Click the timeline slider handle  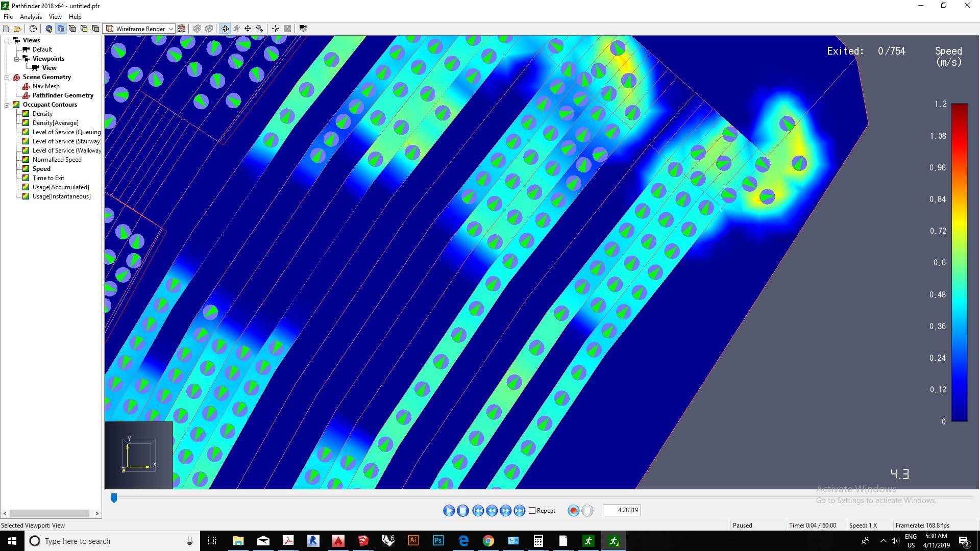pos(114,497)
